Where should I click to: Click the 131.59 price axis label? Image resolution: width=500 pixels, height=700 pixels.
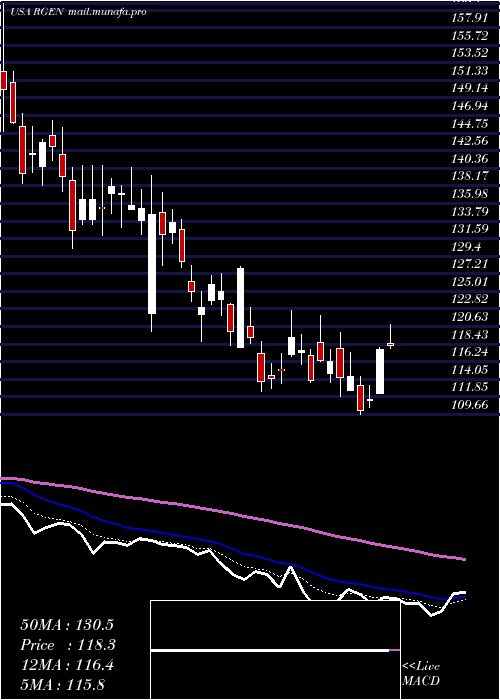(x=470, y=229)
